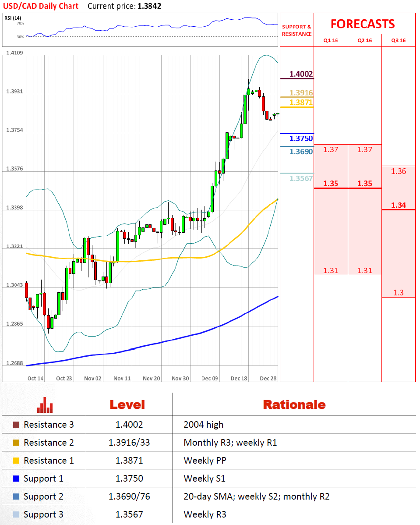Click the Support 2 row label

click(43, 497)
